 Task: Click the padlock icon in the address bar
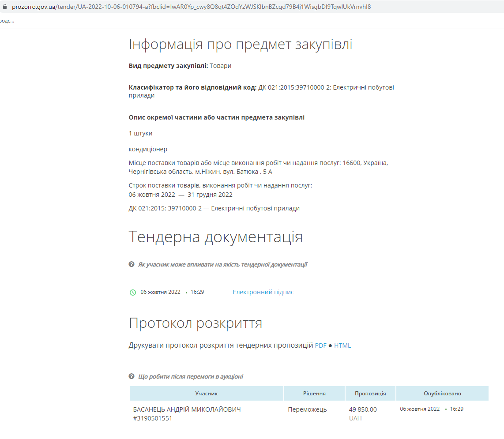5,7
